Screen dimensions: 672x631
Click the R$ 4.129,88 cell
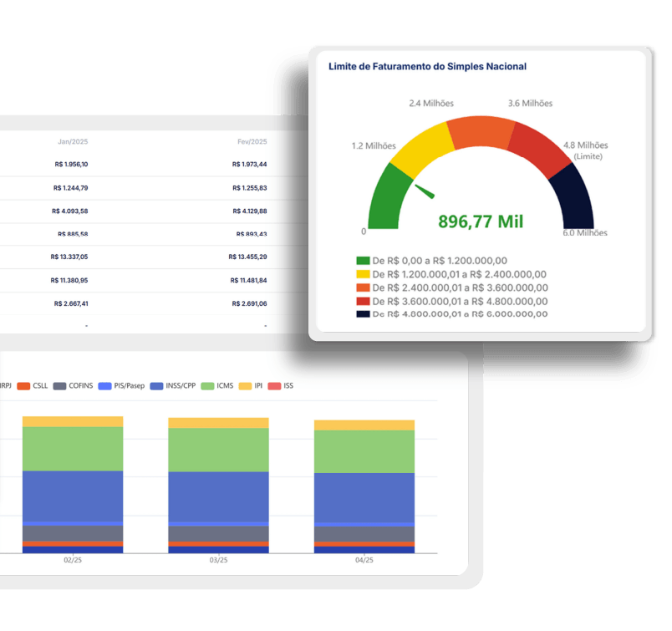coord(249,211)
